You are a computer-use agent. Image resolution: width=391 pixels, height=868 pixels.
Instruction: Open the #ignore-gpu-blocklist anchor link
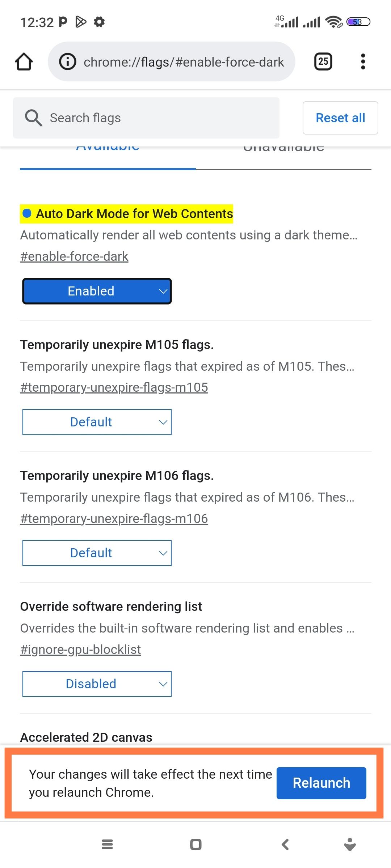coord(80,650)
